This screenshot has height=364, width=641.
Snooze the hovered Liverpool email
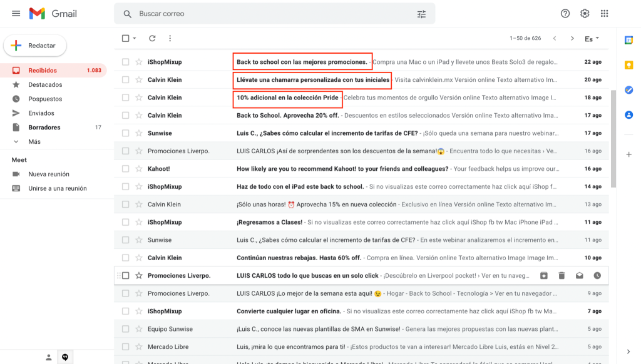[597, 275]
